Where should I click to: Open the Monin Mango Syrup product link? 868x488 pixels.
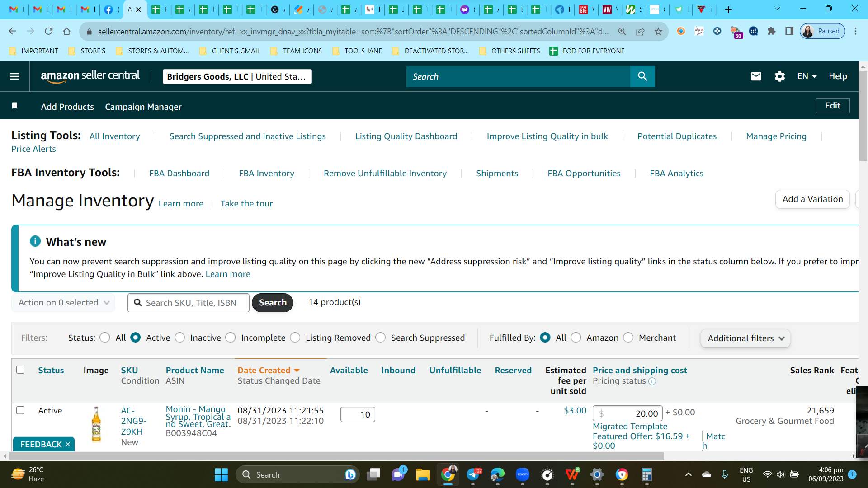198,416
